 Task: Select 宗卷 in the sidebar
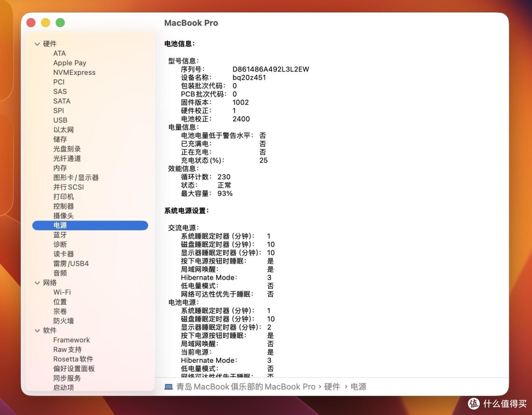pos(60,311)
